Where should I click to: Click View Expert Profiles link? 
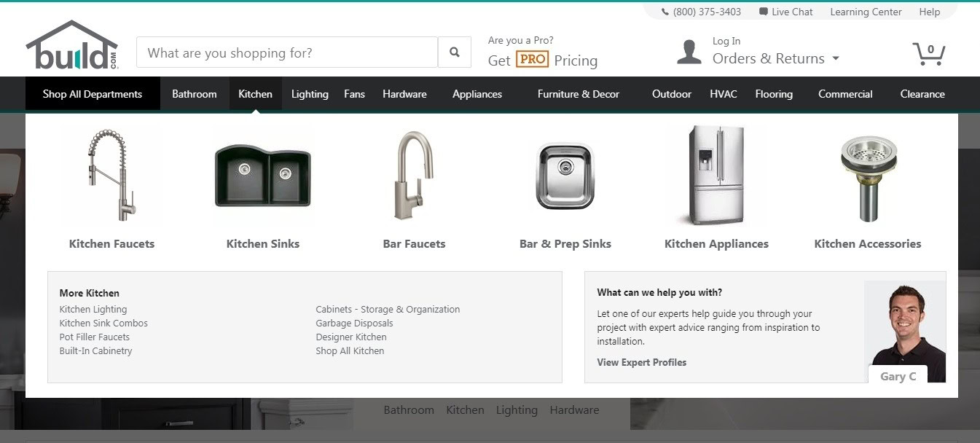(x=642, y=362)
